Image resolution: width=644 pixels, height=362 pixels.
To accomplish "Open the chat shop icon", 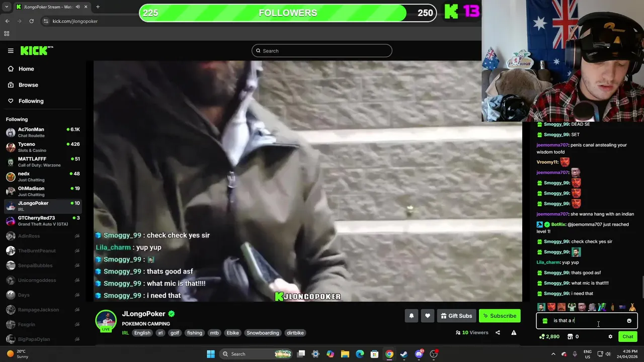I will (x=570, y=336).
